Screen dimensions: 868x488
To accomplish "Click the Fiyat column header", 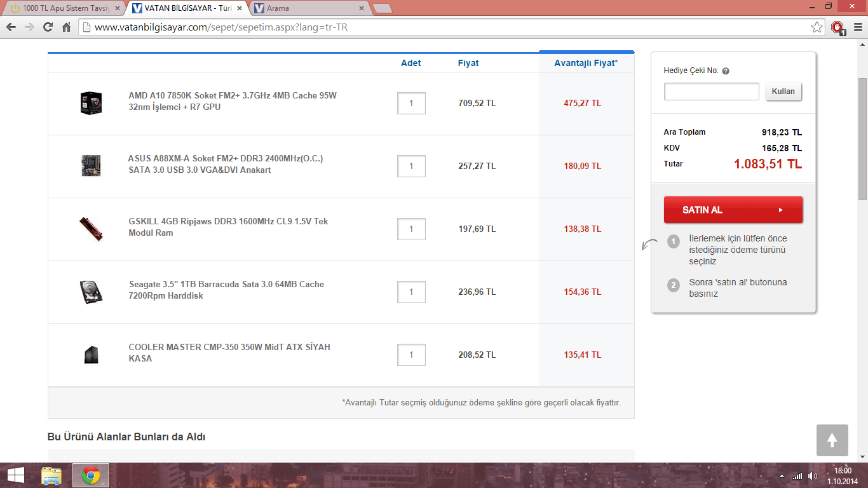I will click(x=468, y=63).
